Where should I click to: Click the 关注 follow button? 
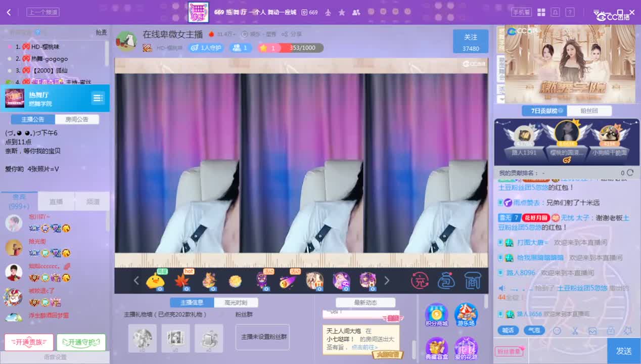pyautogui.click(x=471, y=41)
